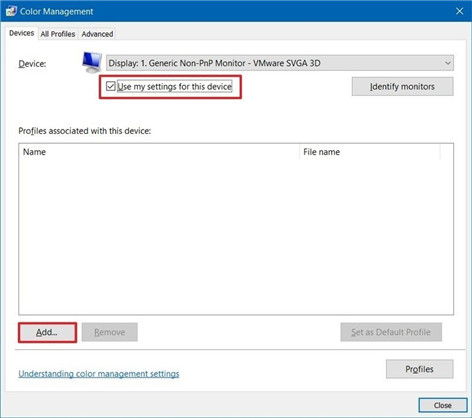The width and height of the screenshot is (472, 418).
Task: Sort profiles by Name column header
Action: [x=159, y=152]
